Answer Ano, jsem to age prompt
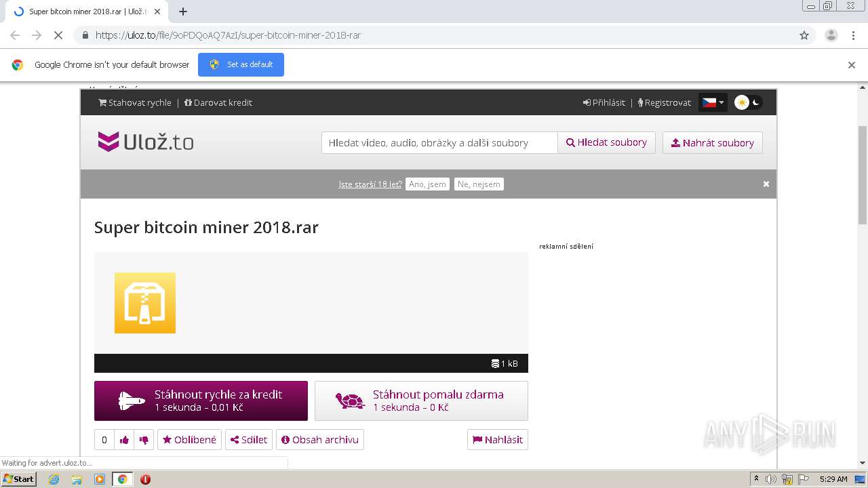 click(x=427, y=184)
